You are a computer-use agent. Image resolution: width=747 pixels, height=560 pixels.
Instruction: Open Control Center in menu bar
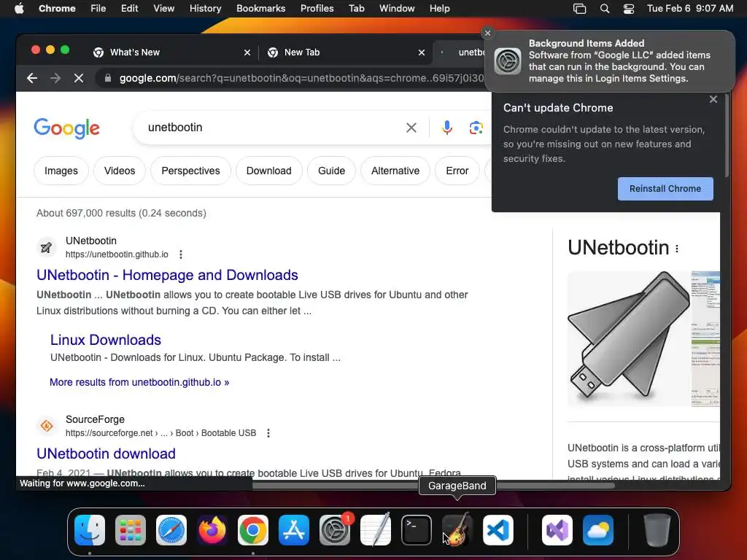[629, 8]
